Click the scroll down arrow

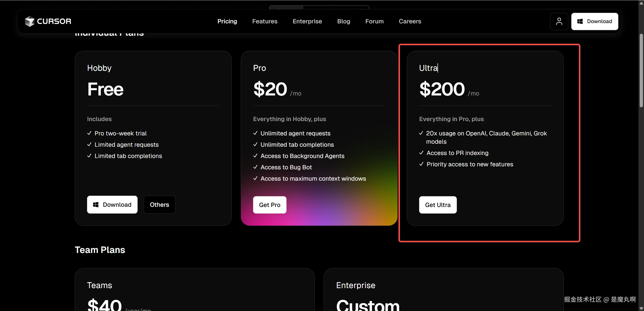[x=641, y=308]
